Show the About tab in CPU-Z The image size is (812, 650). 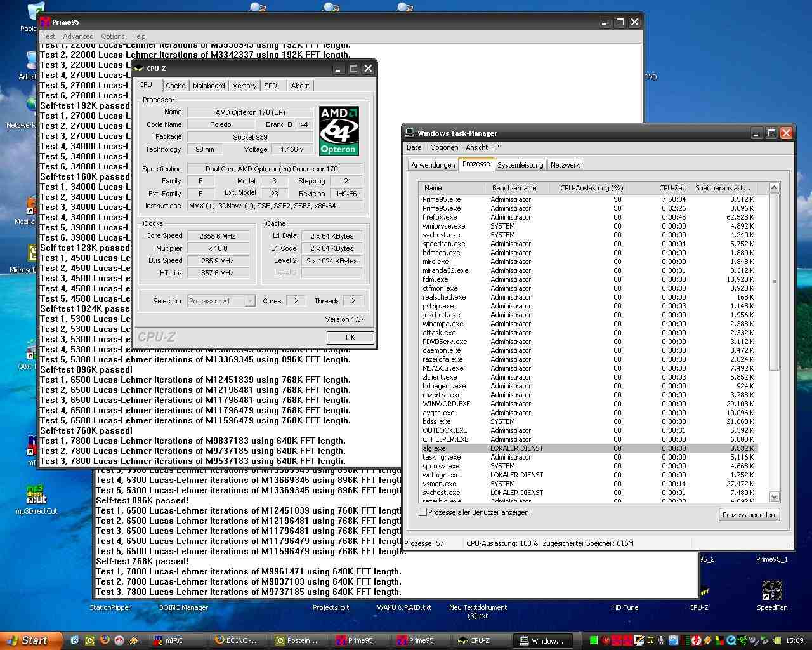tap(300, 86)
